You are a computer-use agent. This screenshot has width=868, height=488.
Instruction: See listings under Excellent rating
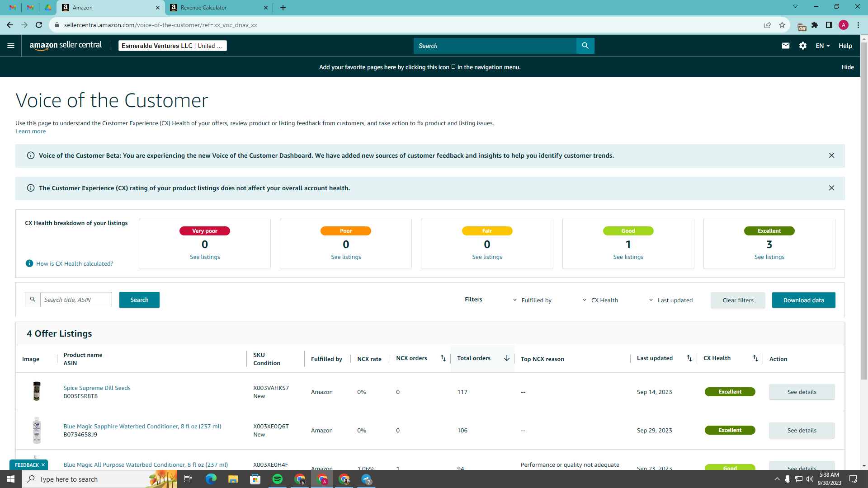(769, 257)
